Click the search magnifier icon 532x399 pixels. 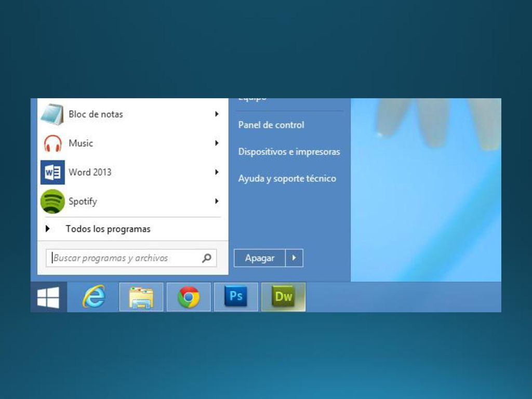click(x=207, y=258)
